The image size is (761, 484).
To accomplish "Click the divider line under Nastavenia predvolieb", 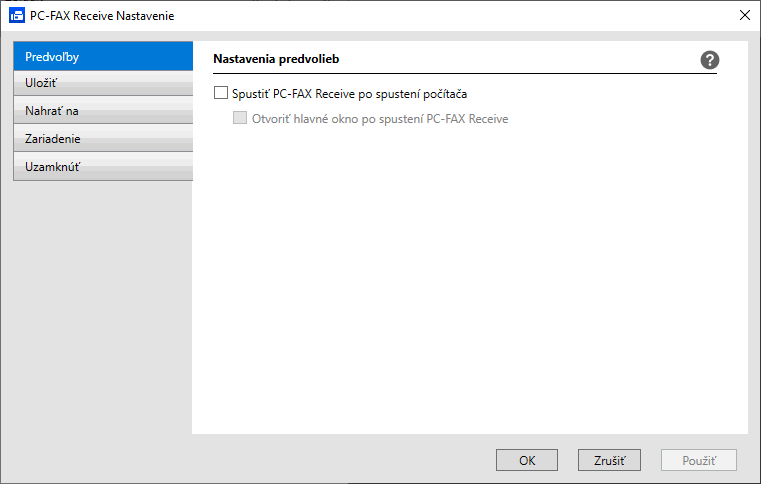I will coord(465,74).
